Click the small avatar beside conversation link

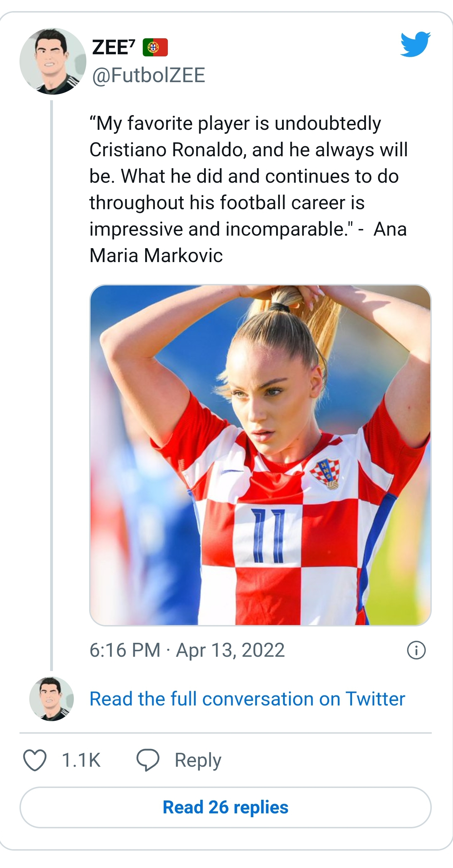52,699
